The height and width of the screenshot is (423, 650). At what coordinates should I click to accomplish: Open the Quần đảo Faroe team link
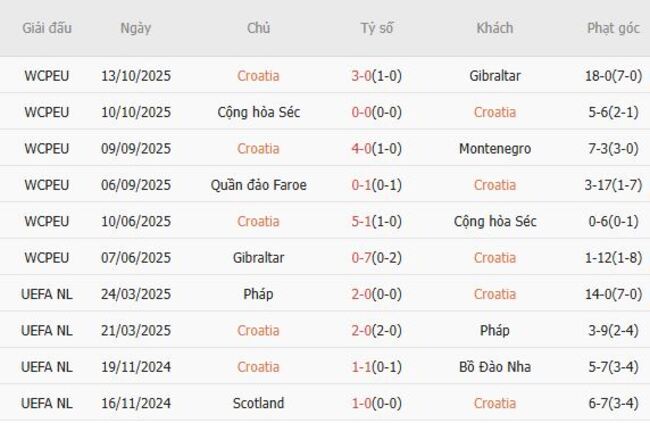(258, 185)
